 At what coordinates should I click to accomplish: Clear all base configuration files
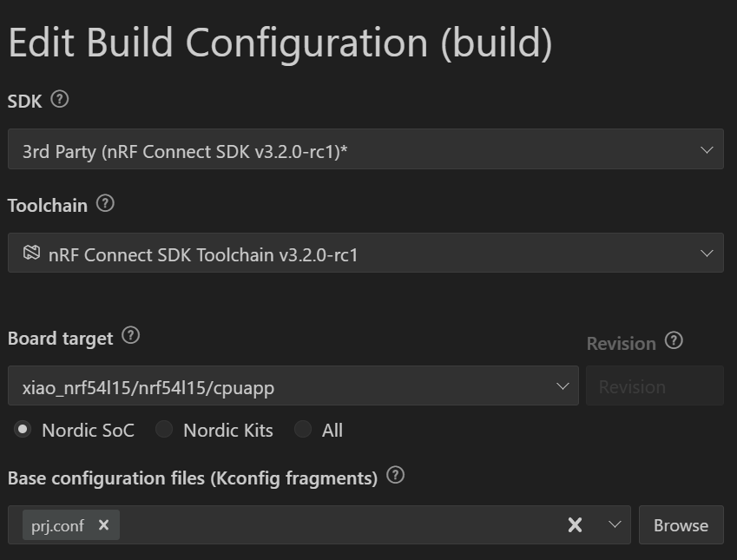click(575, 524)
